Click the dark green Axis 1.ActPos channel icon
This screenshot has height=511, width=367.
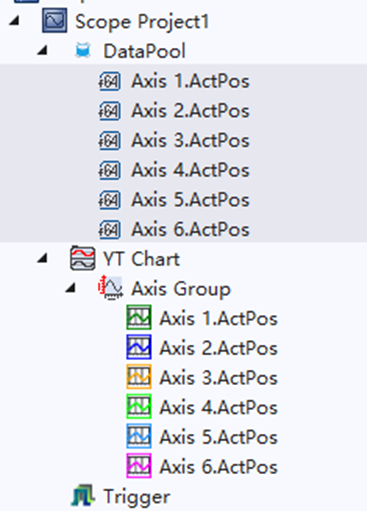(139, 317)
